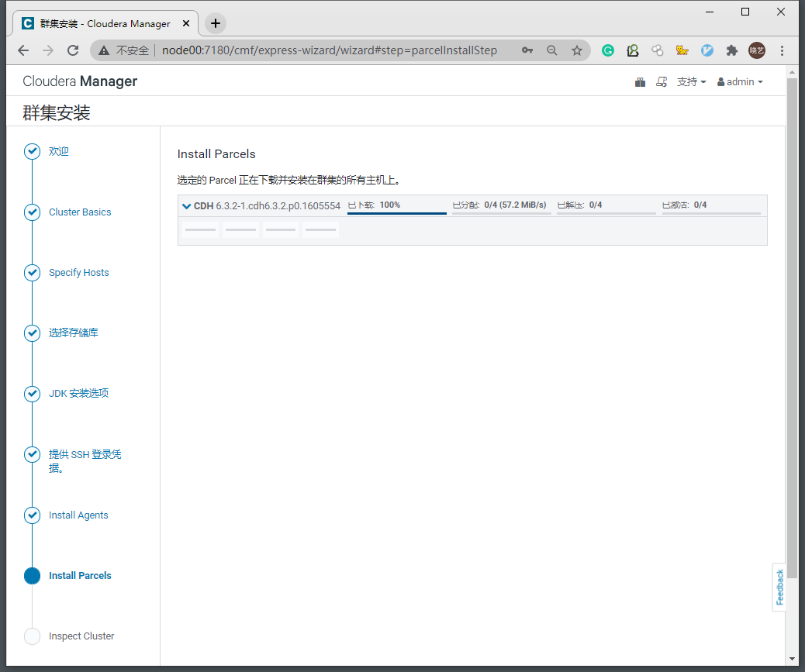Click the browser forward arrow
This screenshot has height=672, width=805.
[48, 50]
